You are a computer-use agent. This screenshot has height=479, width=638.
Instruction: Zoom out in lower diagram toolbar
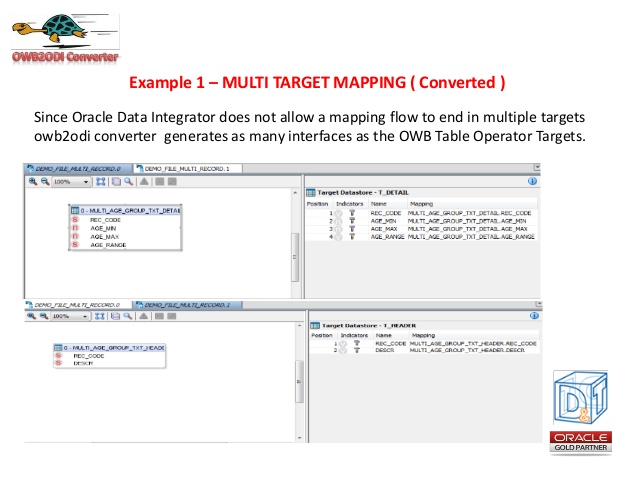44,316
